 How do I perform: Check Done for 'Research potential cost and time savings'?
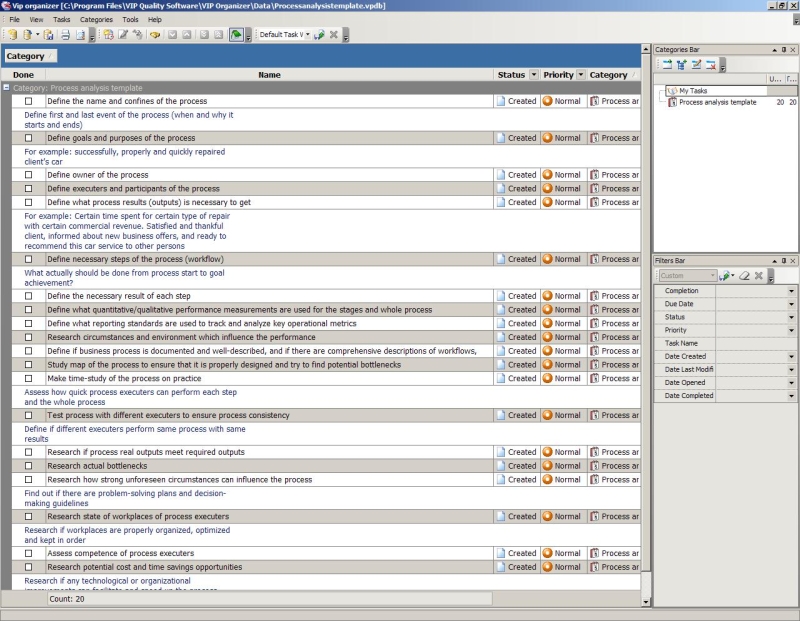[29, 566]
